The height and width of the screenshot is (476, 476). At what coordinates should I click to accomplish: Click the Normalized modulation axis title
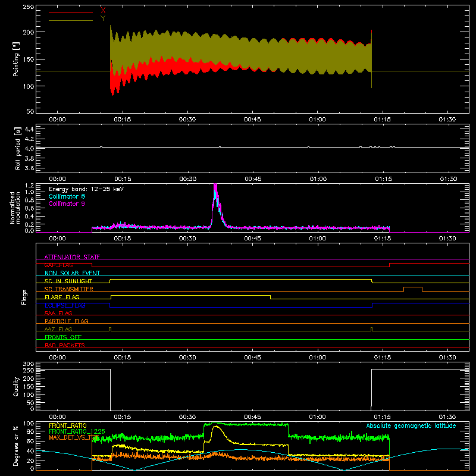(x=15, y=208)
